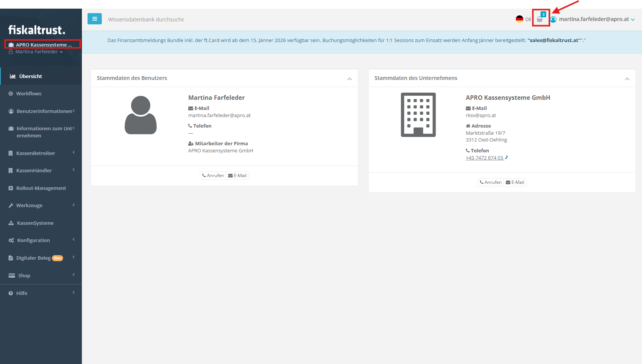Screen dimensions: 642x364
Task: Open the Workflows menu item
Action: 29,93
